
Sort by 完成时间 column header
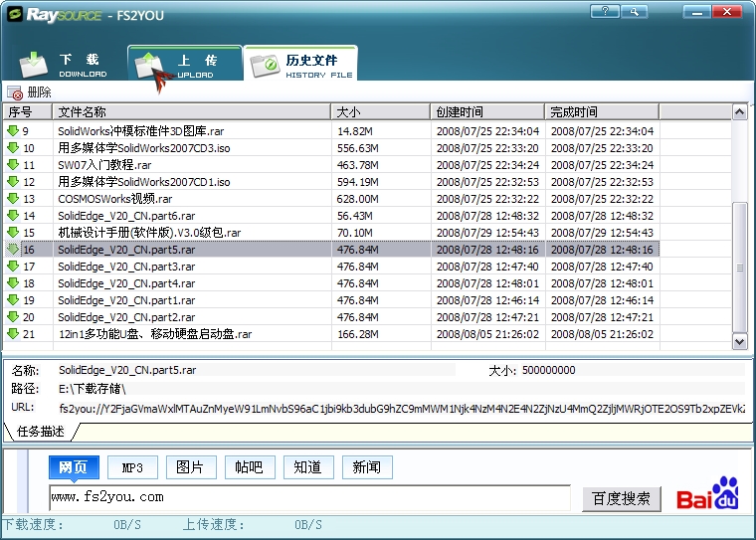pyautogui.click(x=602, y=111)
